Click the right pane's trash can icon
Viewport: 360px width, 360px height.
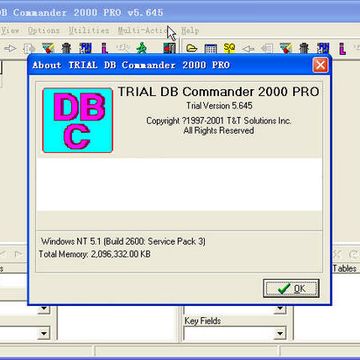click(304, 49)
